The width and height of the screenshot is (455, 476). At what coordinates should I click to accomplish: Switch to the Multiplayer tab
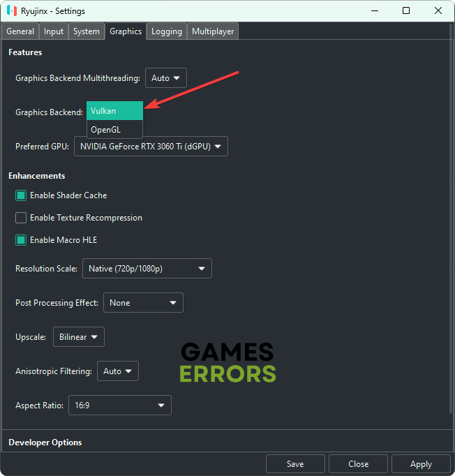tap(213, 31)
